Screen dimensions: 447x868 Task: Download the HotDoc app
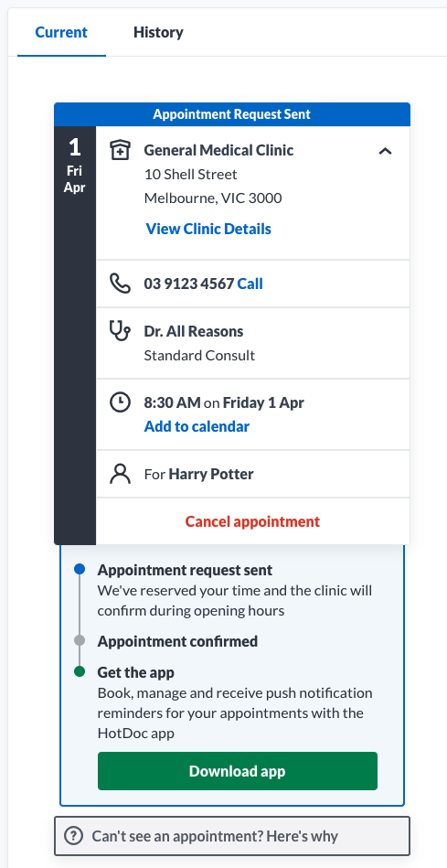pos(238,770)
